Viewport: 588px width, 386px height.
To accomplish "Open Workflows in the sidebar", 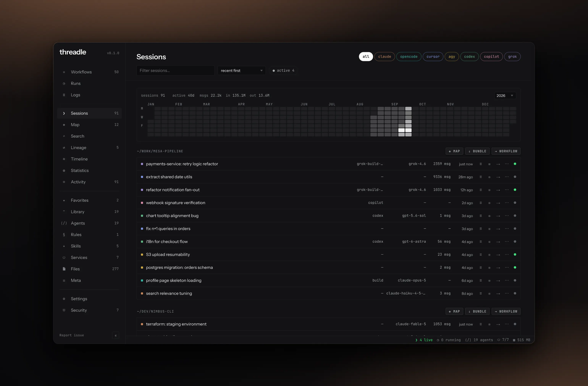I will (x=89, y=72).
